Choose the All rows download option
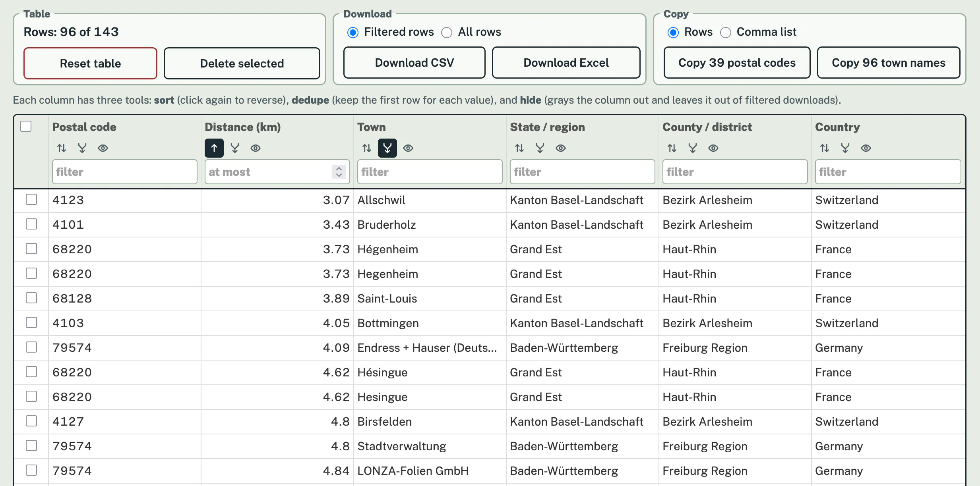 [447, 32]
